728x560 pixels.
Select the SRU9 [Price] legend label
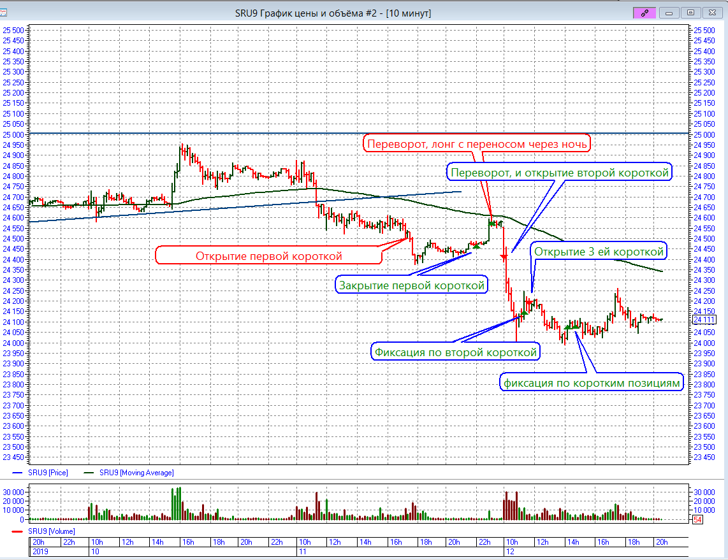coord(48,473)
